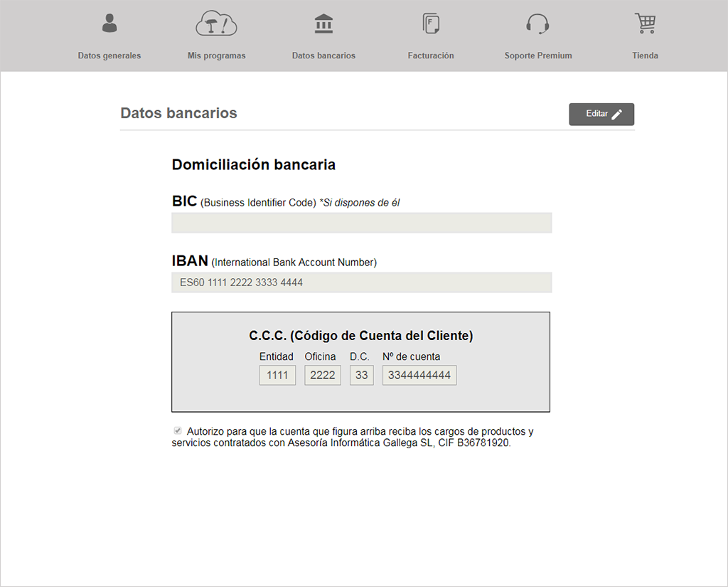
Task: Click the BIC label text
Action: [x=184, y=201]
